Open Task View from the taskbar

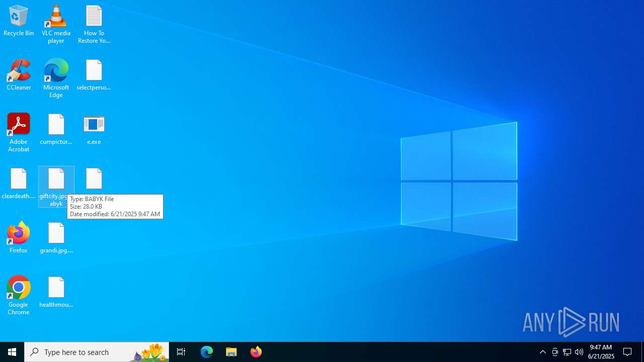(x=181, y=352)
